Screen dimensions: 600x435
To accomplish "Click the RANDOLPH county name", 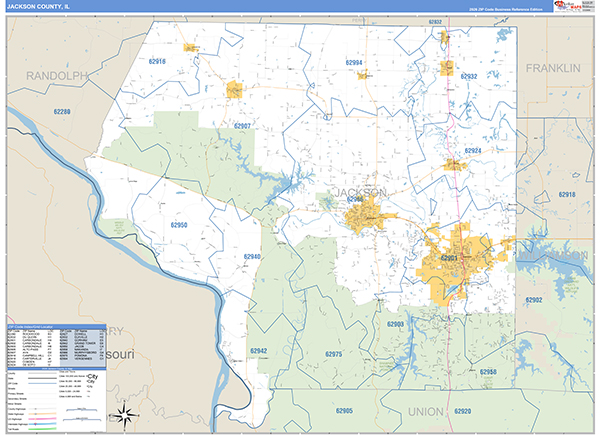I will [57, 76].
